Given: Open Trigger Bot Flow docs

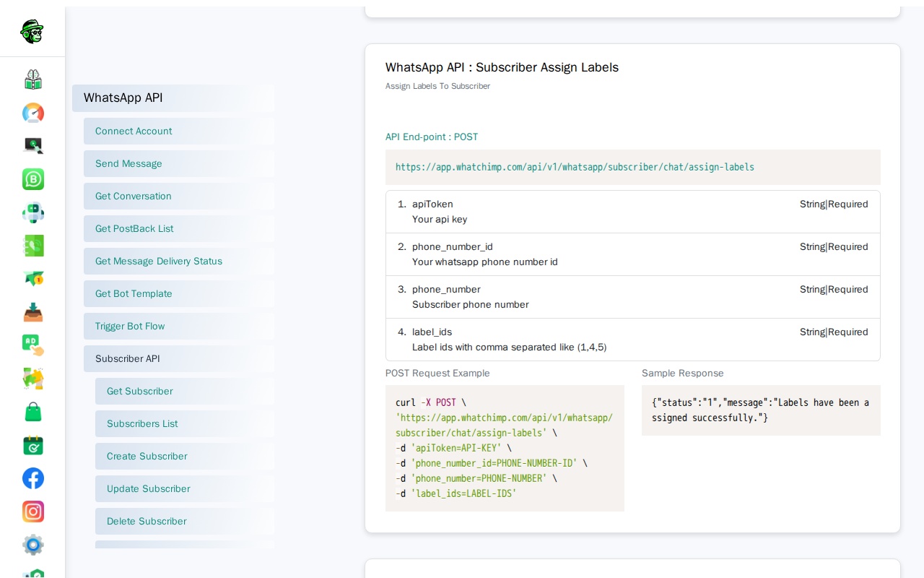Looking at the screenshot, I should pos(179,327).
